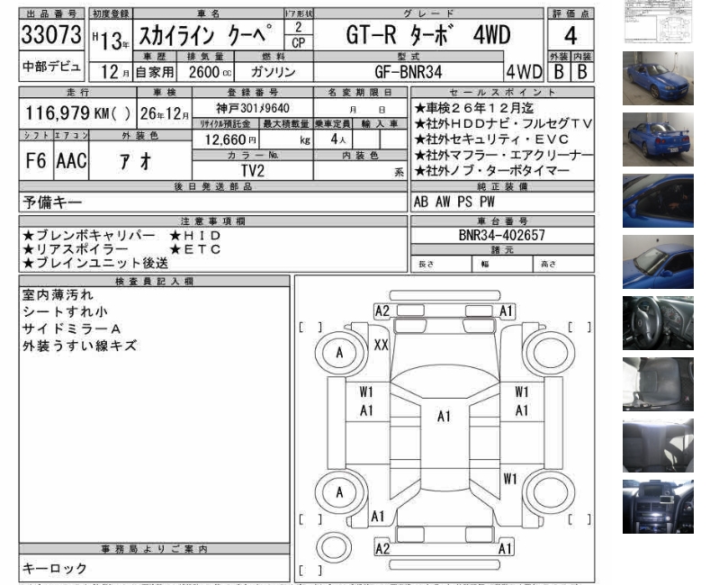The image size is (728, 585).
Task: Click lot number 33073
Action: click(51, 34)
